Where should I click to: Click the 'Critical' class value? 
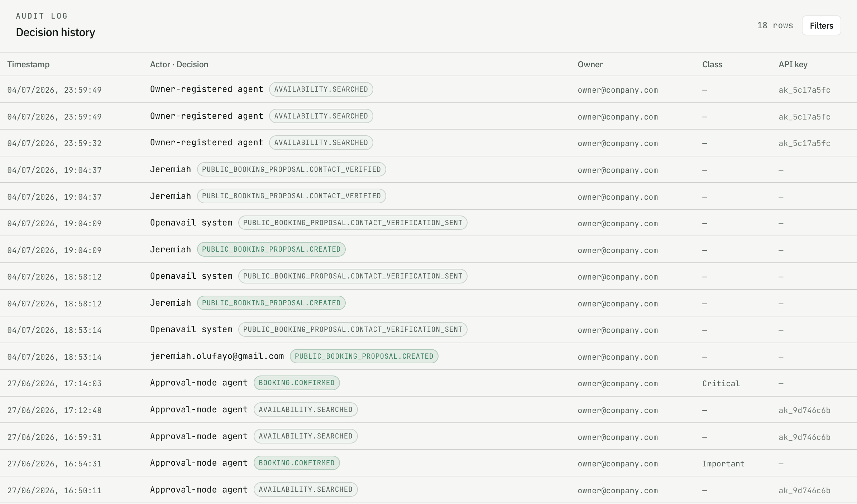721,383
